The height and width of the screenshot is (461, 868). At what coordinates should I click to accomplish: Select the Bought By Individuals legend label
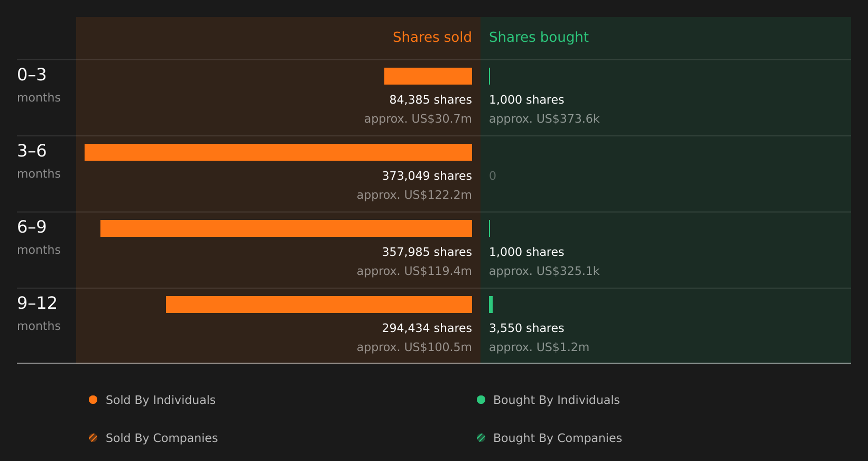tap(556, 400)
